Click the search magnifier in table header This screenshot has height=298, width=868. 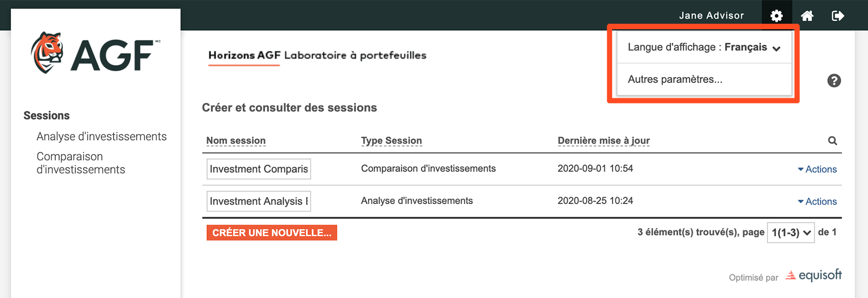click(x=832, y=141)
